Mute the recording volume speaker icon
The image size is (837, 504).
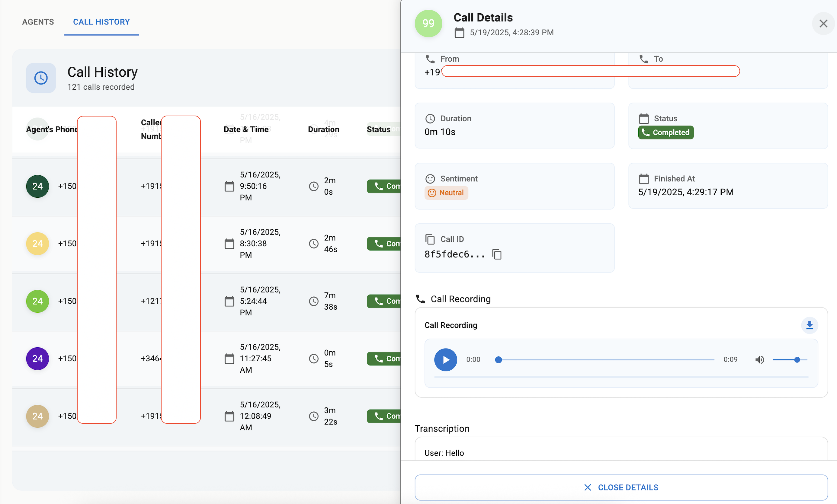point(760,360)
